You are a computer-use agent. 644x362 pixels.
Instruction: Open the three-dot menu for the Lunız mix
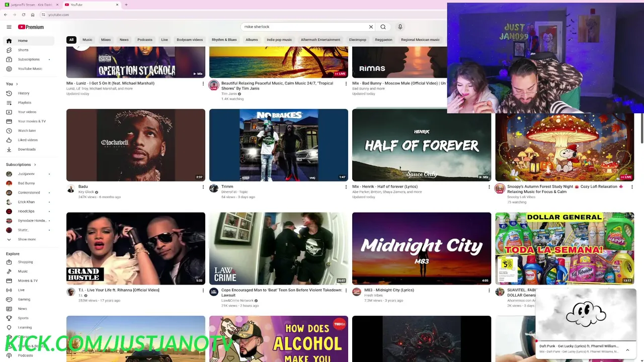click(x=203, y=84)
